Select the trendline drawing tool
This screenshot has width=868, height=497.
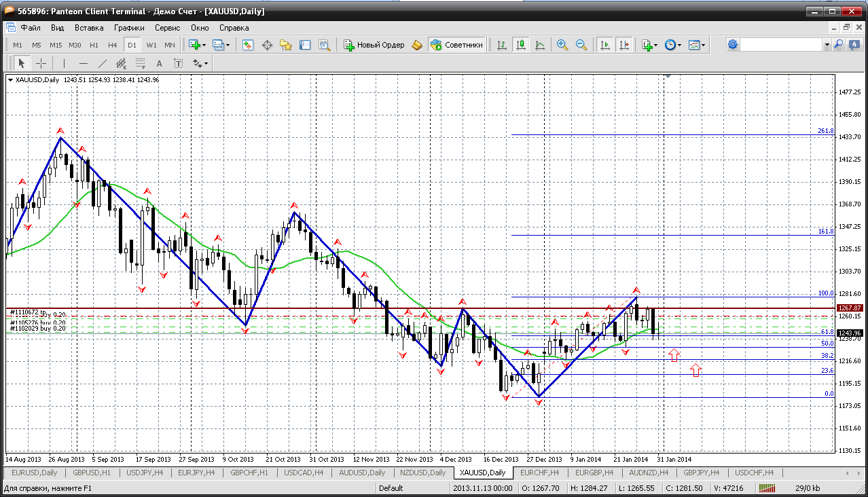coord(103,63)
